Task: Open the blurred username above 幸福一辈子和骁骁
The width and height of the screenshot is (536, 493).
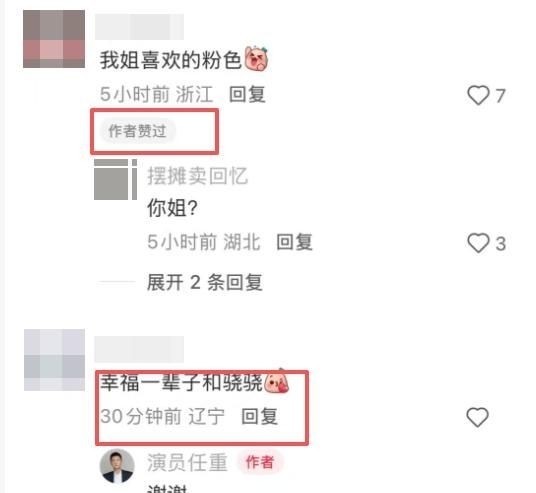Action: point(139,349)
